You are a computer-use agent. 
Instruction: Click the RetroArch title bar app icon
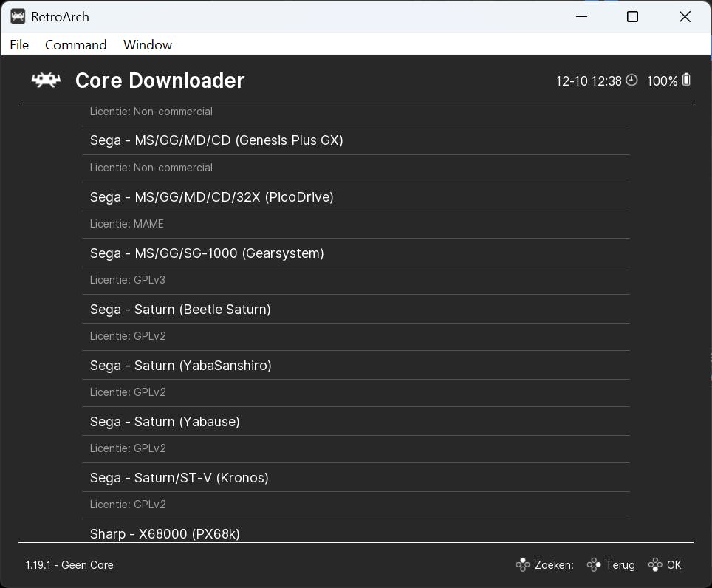coord(18,17)
